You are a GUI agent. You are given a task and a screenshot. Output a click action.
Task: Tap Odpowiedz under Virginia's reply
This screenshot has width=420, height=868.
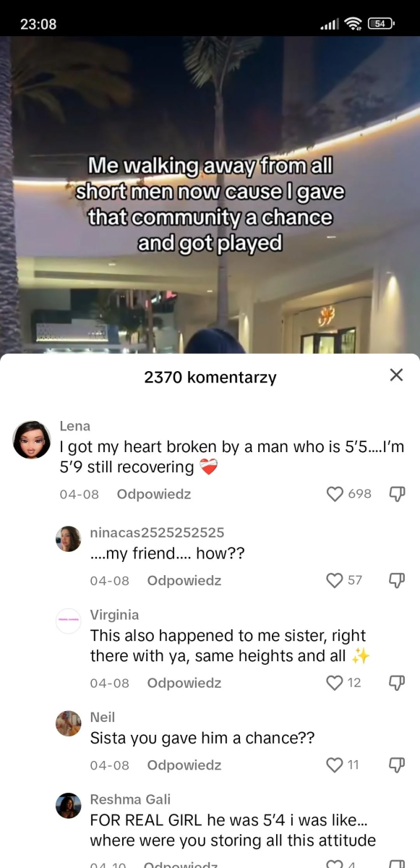click(x=184, y=683)
